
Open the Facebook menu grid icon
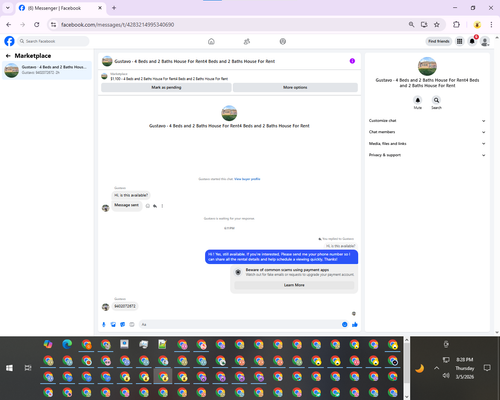tap(459, 41)
